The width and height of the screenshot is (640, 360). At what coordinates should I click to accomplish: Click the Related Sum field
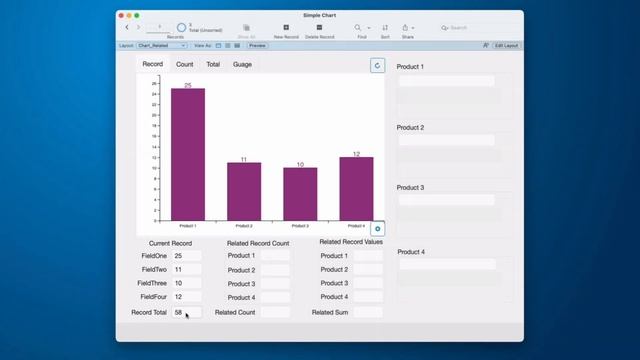(368, 312)
